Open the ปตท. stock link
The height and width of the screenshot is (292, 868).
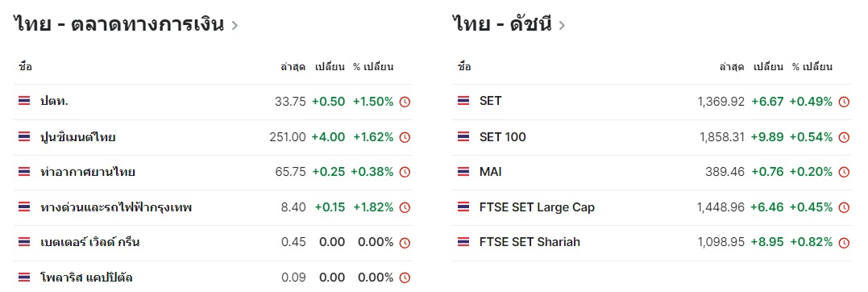54,102
